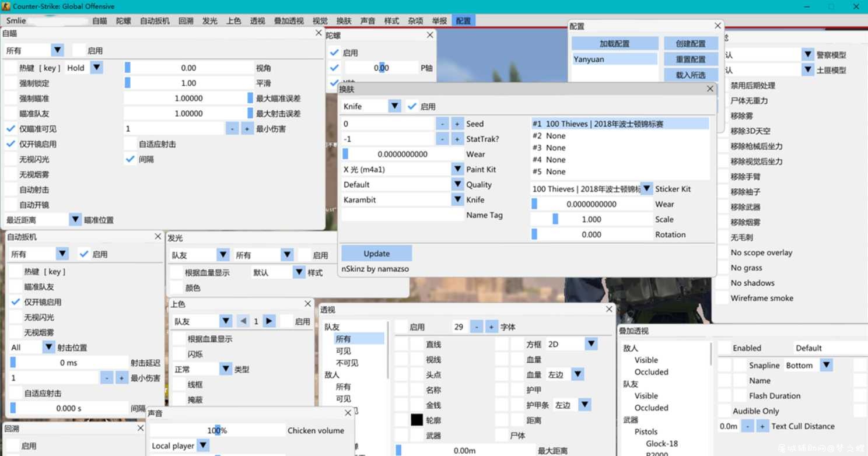
Task: Decrease StatTrak value with minus button
Action: (x=443, y=139)
